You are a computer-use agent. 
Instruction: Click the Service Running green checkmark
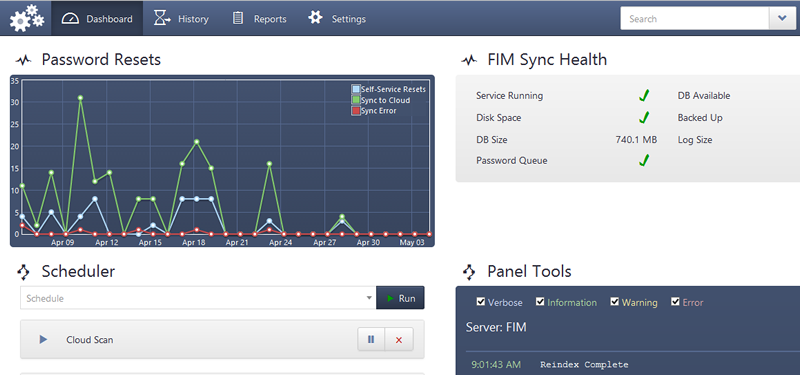point(644,95)
